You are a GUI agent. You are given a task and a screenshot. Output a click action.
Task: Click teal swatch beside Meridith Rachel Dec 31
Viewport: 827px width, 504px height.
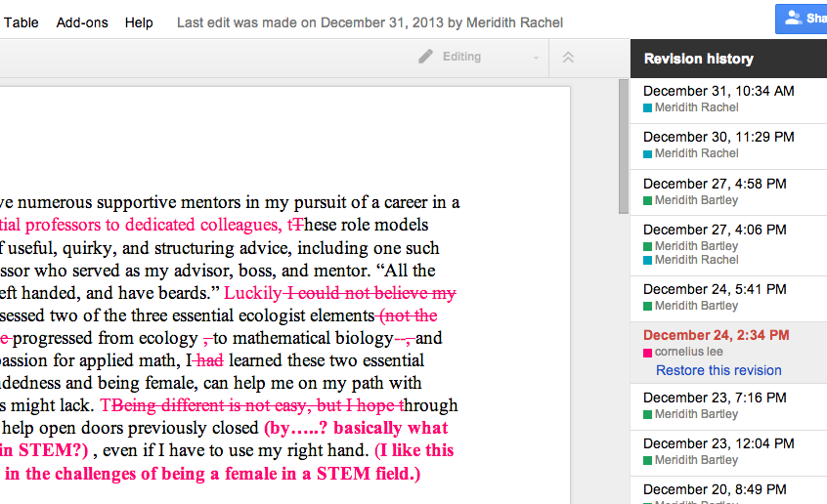point(647,107)
